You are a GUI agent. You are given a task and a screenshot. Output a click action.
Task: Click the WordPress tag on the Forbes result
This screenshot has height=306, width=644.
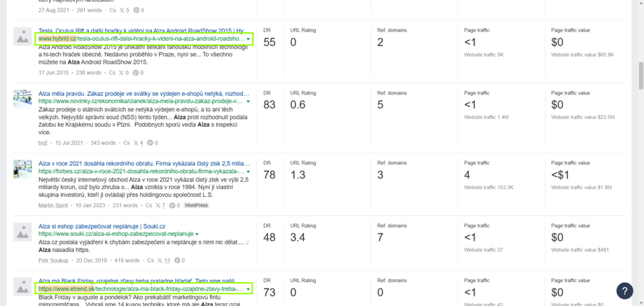[196, 205]
